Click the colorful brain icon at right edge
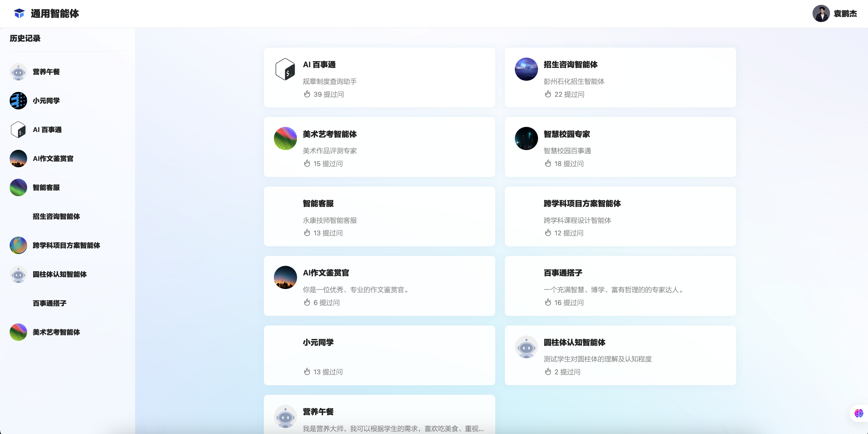The image size is (868, 434). [x=859, y=413]
